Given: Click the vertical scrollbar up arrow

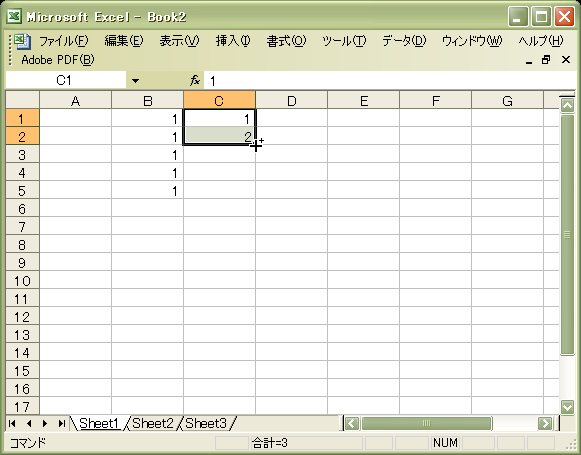Looking at the screenshot, I should pos(567,106).
